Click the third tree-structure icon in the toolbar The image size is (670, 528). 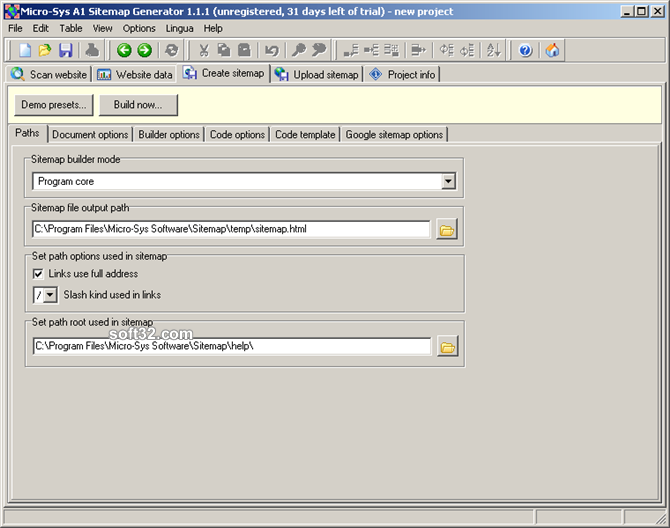[x=391, y=50]
